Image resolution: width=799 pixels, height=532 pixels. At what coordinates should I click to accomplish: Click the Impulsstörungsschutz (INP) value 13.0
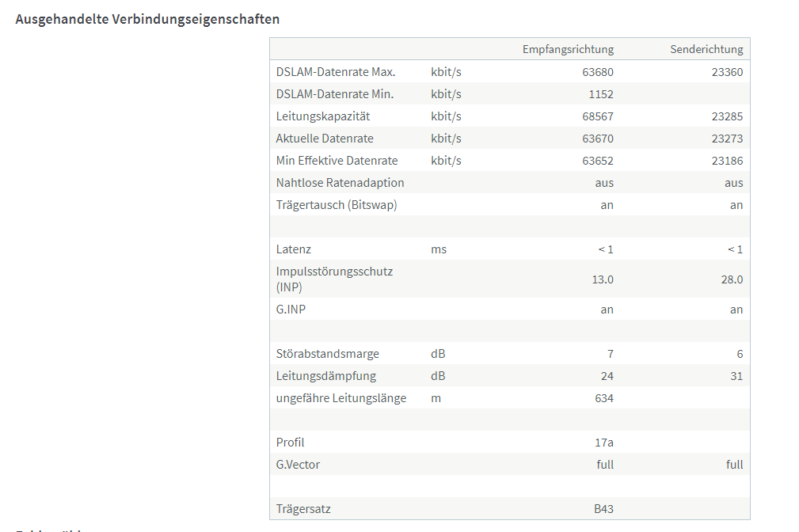[603, 279]
